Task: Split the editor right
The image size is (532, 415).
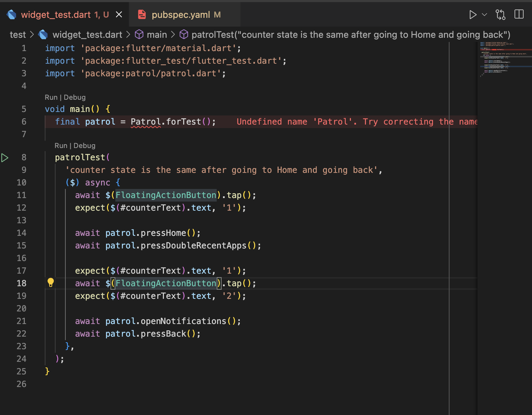Action: 519,14
